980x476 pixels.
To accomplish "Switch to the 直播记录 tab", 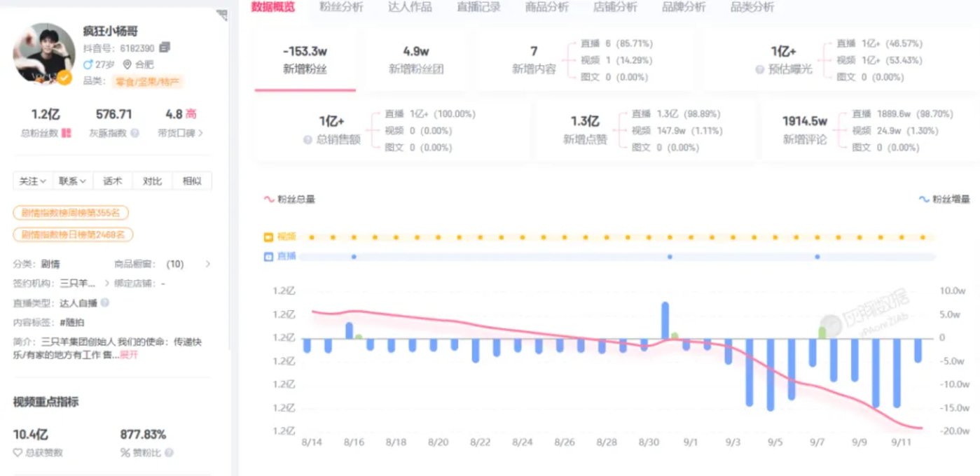I will (478, 8).
